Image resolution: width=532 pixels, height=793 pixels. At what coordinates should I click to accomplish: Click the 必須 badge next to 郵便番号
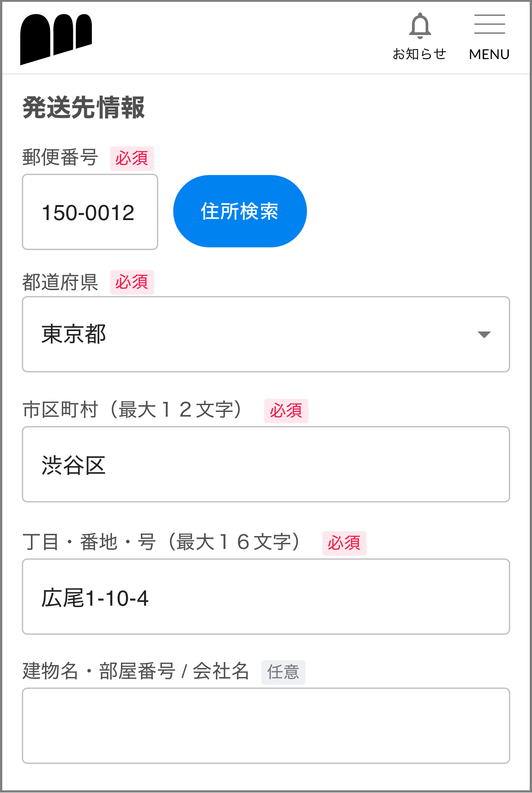coord(132,159)
